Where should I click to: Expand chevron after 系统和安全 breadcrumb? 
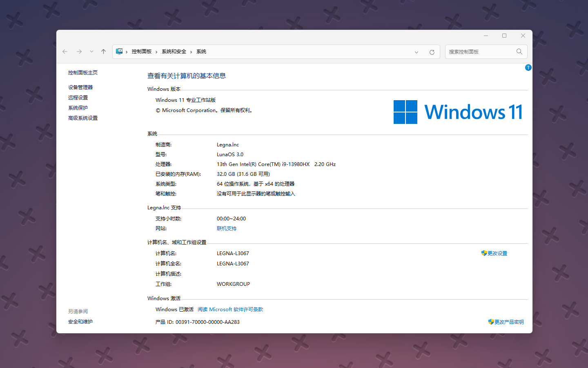[191, 52]
